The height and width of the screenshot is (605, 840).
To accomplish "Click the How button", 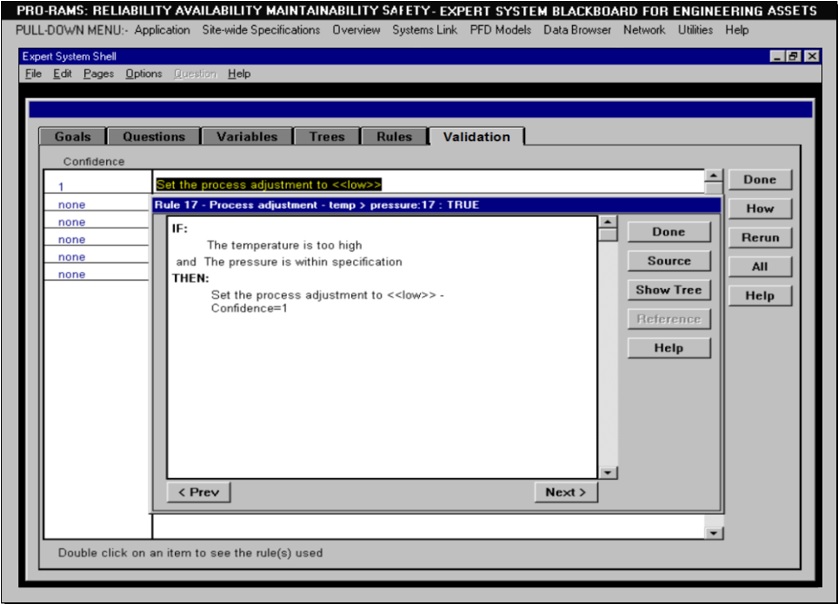I will pos(760,208).
